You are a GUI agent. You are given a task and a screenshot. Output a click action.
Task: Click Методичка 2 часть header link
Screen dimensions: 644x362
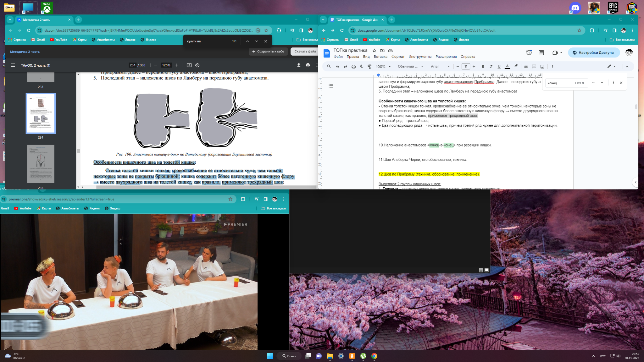pyautogui.click(x=25, y=52)
